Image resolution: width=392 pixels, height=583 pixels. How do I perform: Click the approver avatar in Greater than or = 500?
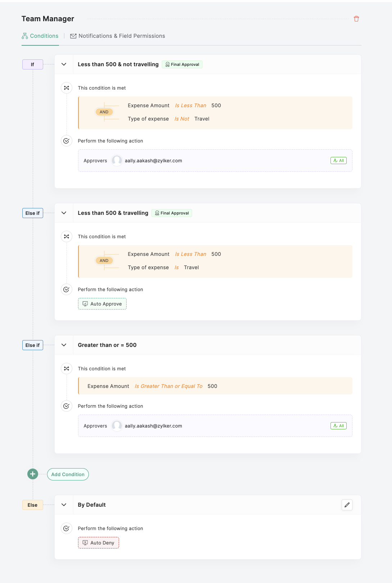click(x=117, y=426)
